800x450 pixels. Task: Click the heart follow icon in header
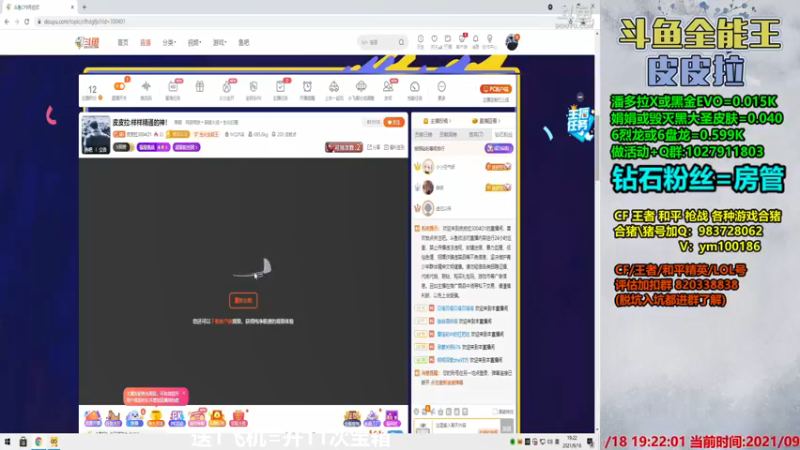434,40
